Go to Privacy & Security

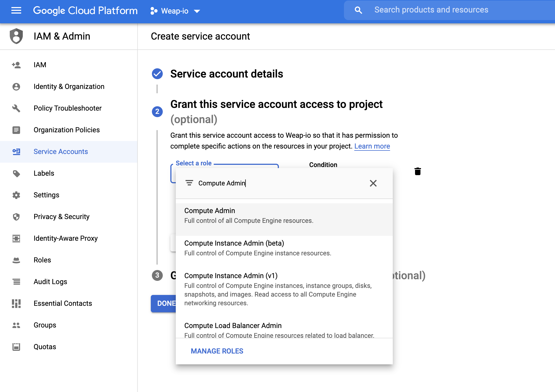click(69, 217)
